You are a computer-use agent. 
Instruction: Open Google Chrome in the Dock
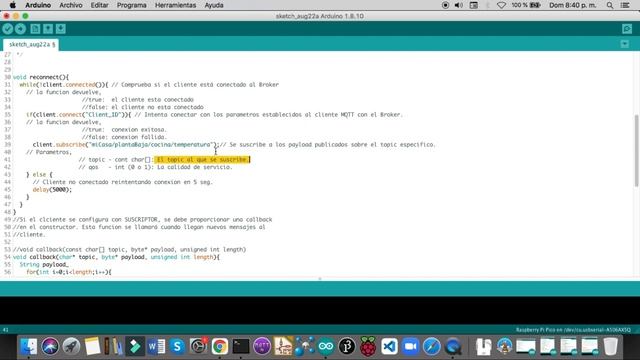[x=220, y=347]
